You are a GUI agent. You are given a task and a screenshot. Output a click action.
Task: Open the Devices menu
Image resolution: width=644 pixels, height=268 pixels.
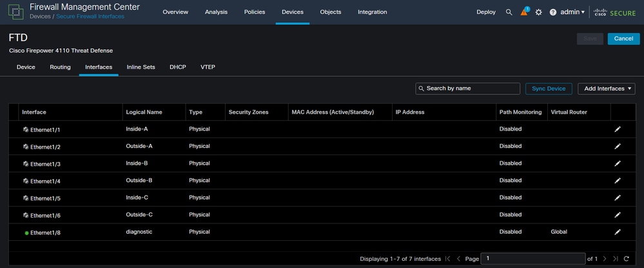293,12
